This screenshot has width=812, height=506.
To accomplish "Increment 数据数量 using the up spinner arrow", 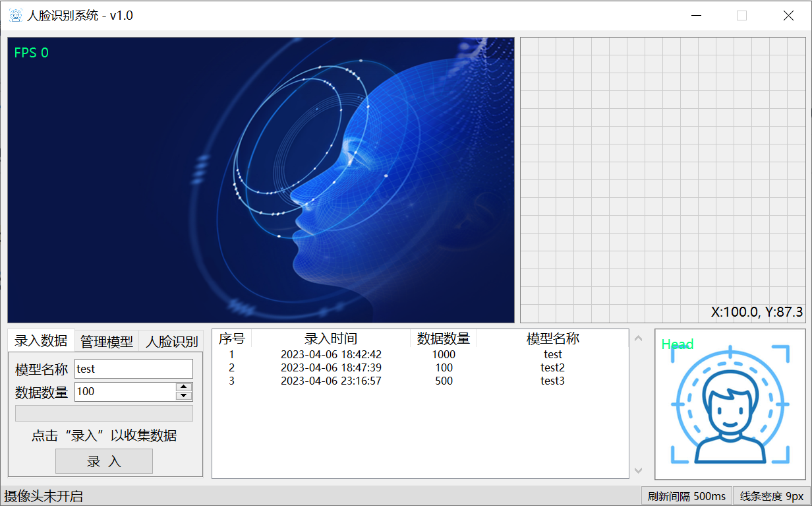I will tap(183, 387).
